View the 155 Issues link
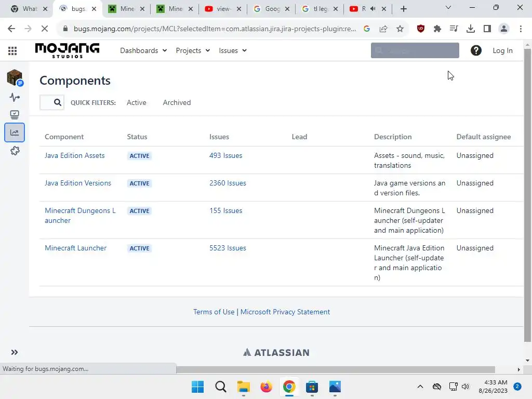This screenshot has width=532, height=399. click(x=225, y=210)
